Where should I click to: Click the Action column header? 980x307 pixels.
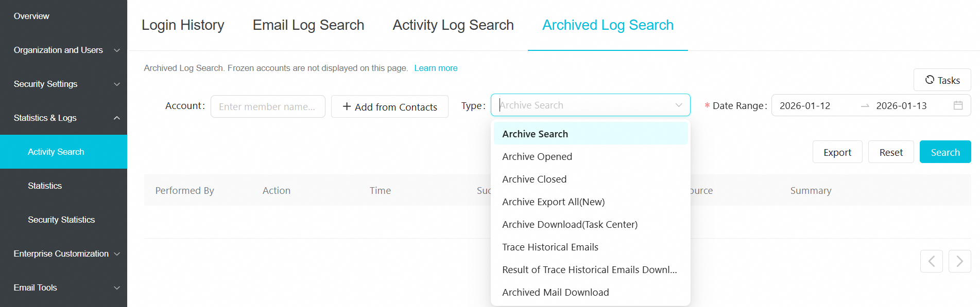[277, 190]
